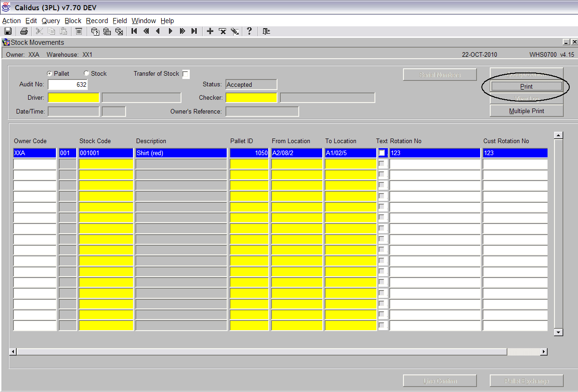Screen dimensions: 578x392
Task: Click the Exit door icon
Action: tap(266, 31)
